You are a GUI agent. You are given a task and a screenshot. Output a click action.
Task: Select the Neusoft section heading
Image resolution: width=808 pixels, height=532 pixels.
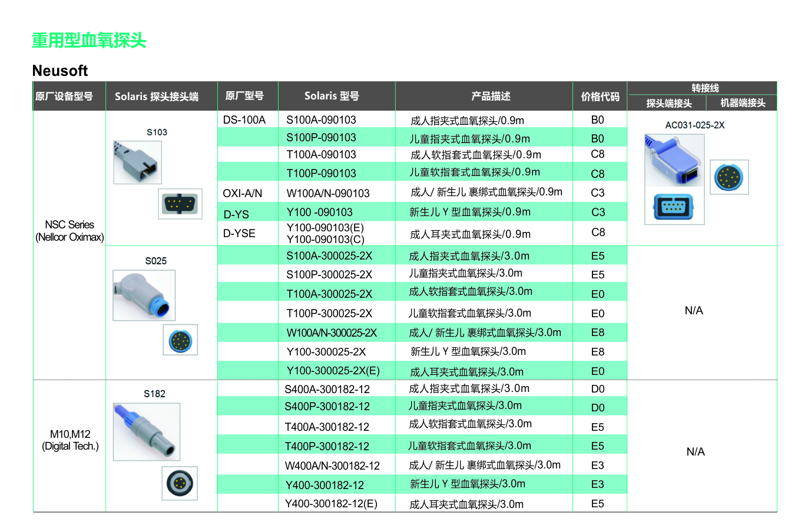coord(60,71)
